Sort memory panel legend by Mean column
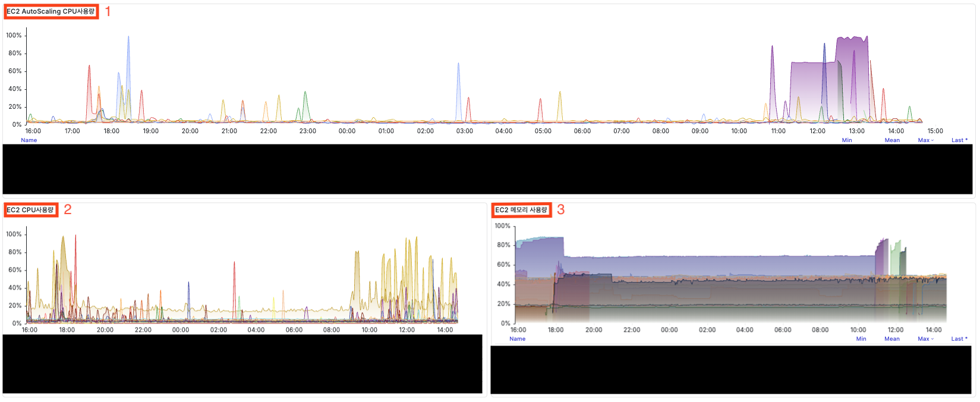 pos(892,339)
